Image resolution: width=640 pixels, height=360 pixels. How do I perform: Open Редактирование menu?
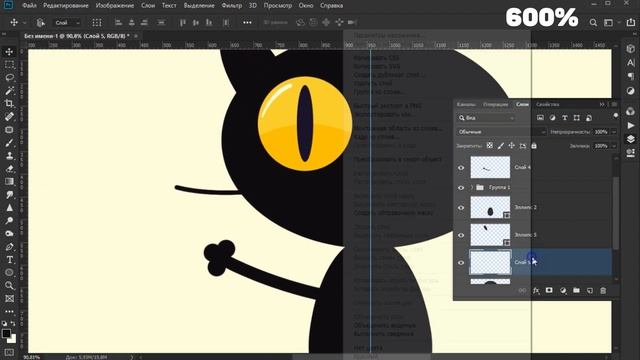pos(66,6)
